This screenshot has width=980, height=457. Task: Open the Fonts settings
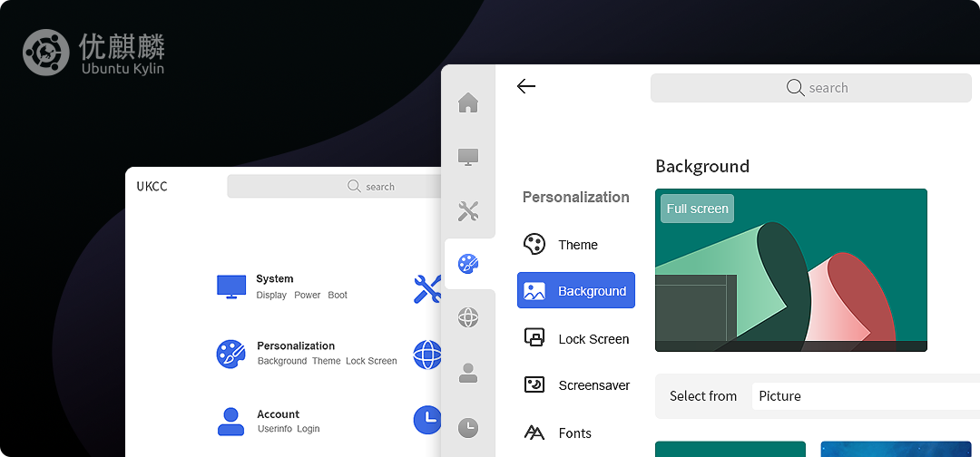574,433
